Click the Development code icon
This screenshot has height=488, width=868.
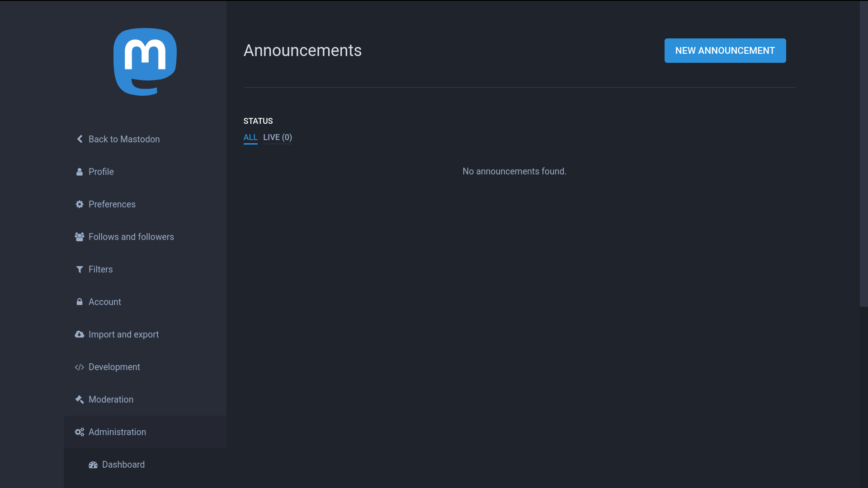(80, 367)
